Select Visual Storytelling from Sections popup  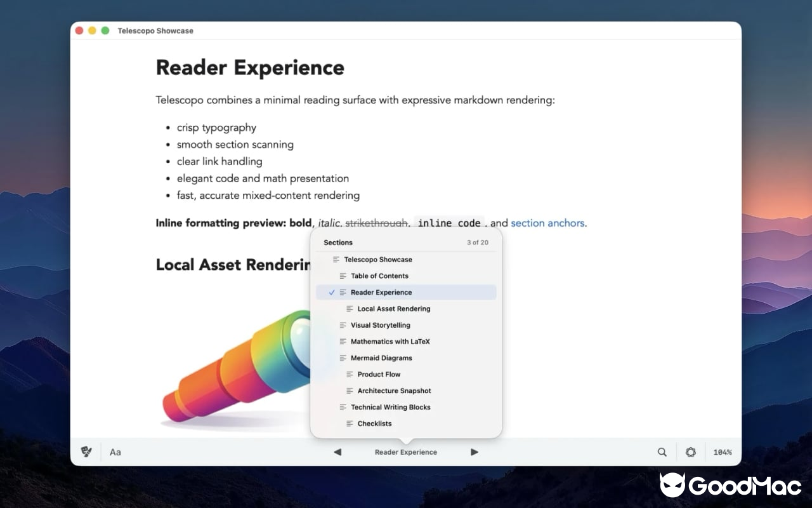[380, 325]
